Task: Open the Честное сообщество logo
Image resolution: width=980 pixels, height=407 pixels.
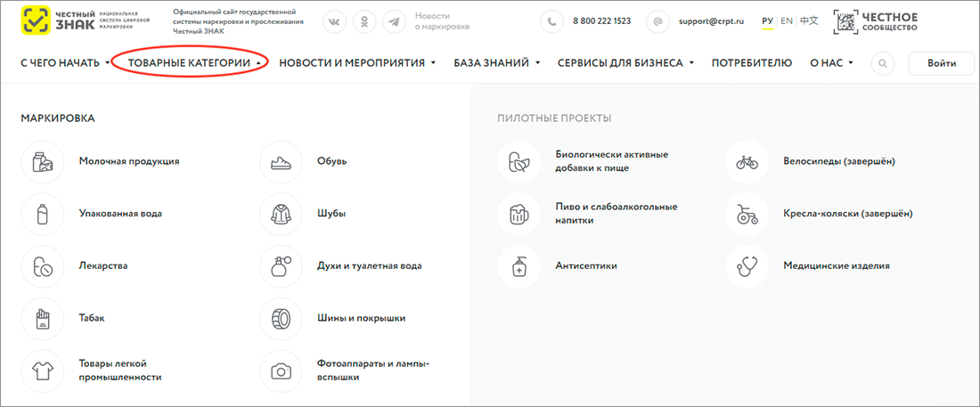Action: [x=877, y=21]
